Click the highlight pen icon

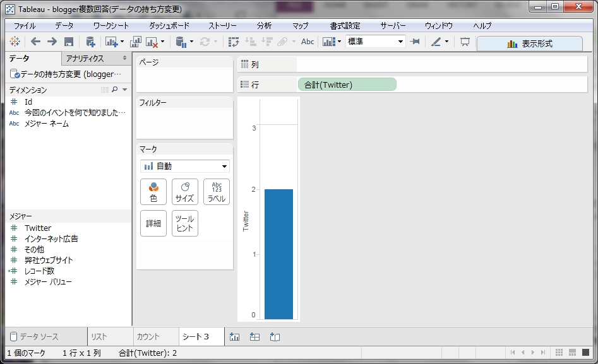click(436, 42)
